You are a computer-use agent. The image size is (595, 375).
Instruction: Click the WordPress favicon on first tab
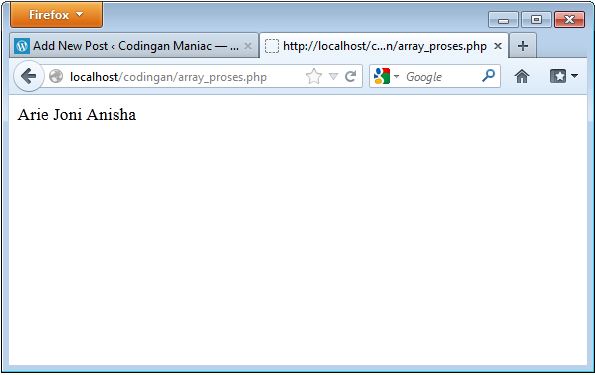tap(22, 46)
